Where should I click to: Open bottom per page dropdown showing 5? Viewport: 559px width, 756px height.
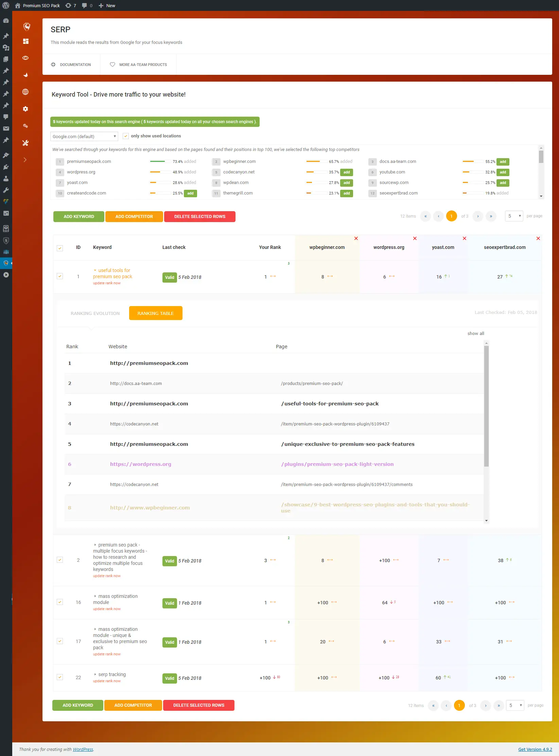tap(515, 705)
